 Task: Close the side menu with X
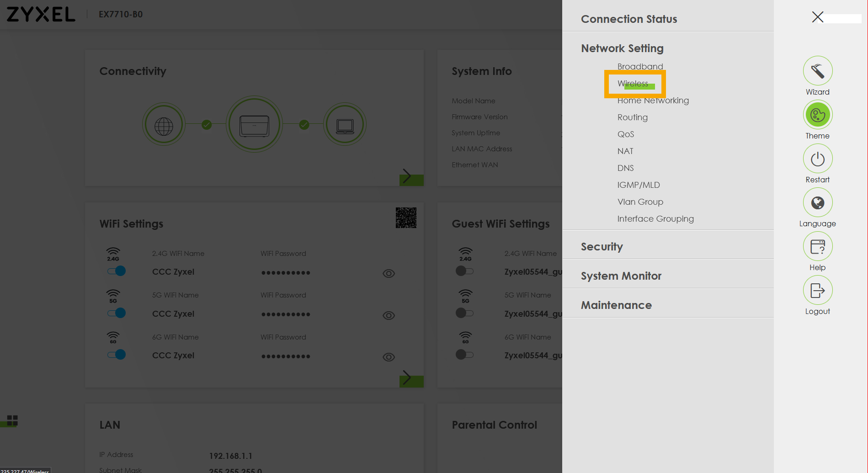point(817,17)
